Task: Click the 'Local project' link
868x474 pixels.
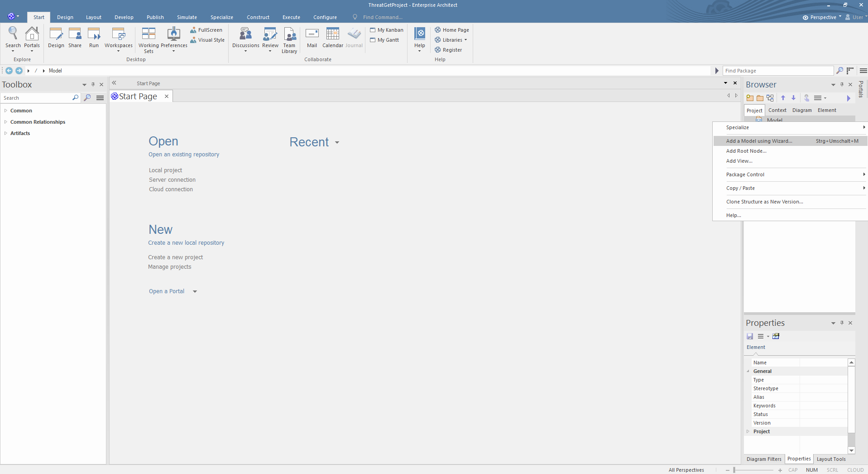Action: tap(165, 170)
